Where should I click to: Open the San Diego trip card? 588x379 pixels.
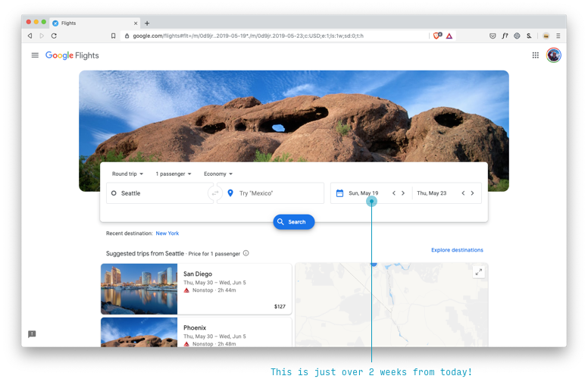click(x=196, y=289)
